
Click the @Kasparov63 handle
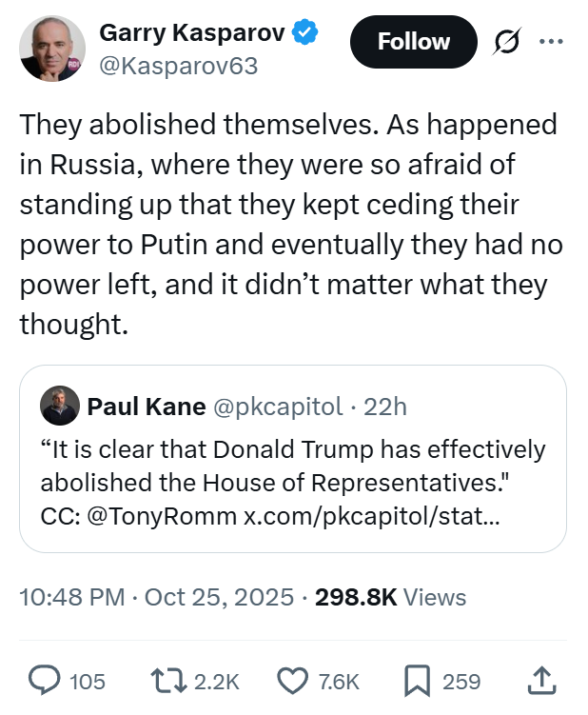pos(179,67)
